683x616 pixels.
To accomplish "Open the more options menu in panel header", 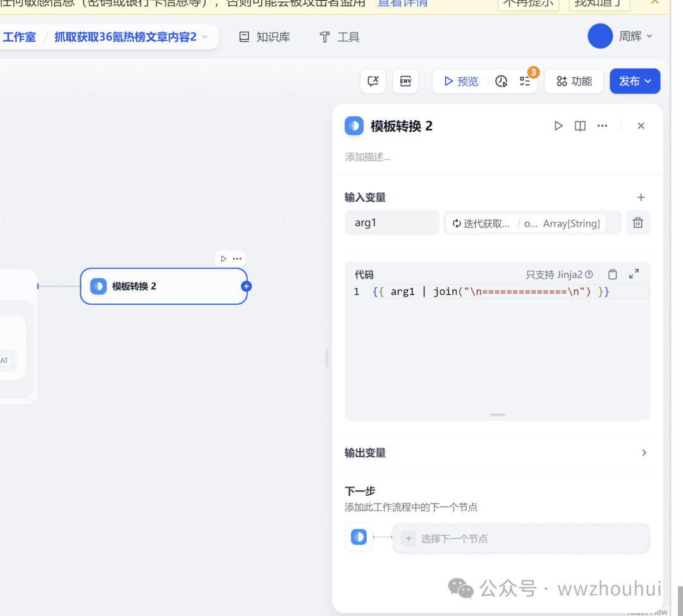I will (602, 126).
